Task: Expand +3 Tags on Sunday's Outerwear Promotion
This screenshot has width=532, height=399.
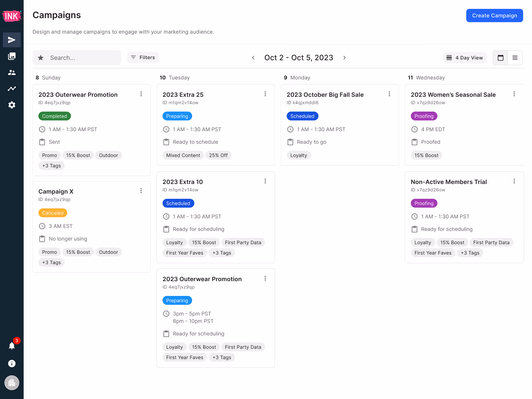Action: (x=52, y=166)
